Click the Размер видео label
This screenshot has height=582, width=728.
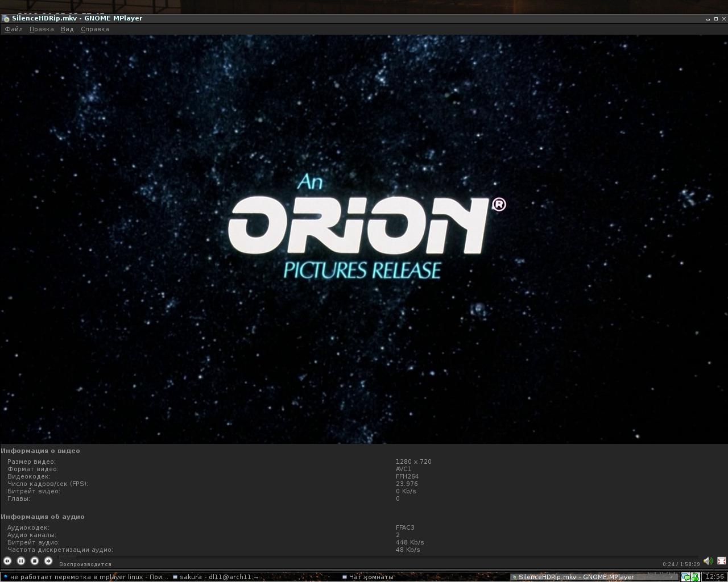pyautogui.click(x=31, y=462)
